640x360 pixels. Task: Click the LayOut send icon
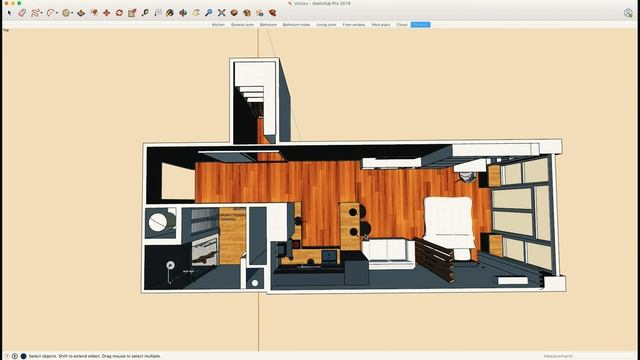point(260,13)
